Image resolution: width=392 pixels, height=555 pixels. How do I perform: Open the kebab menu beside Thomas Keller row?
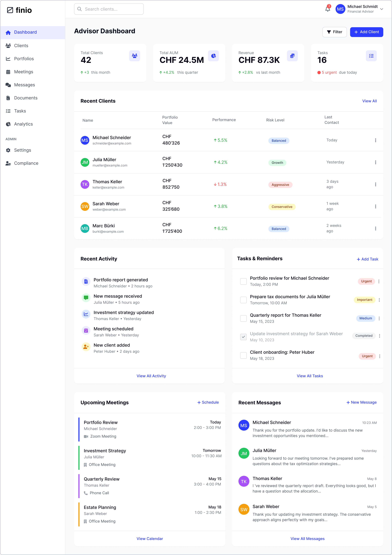(376, 184)
